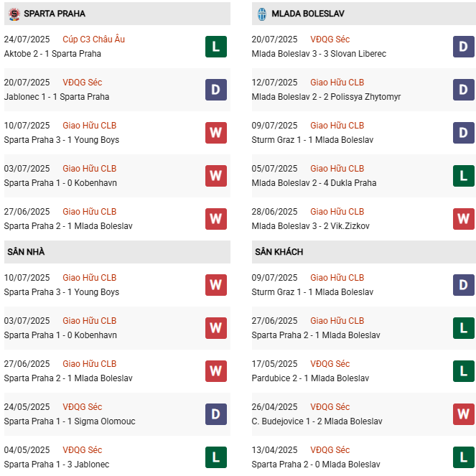The height and width of the screenshot is (476, 476).
Task: Click the D badge for Jablonec 1-1 match
Action: coord(216,90)
